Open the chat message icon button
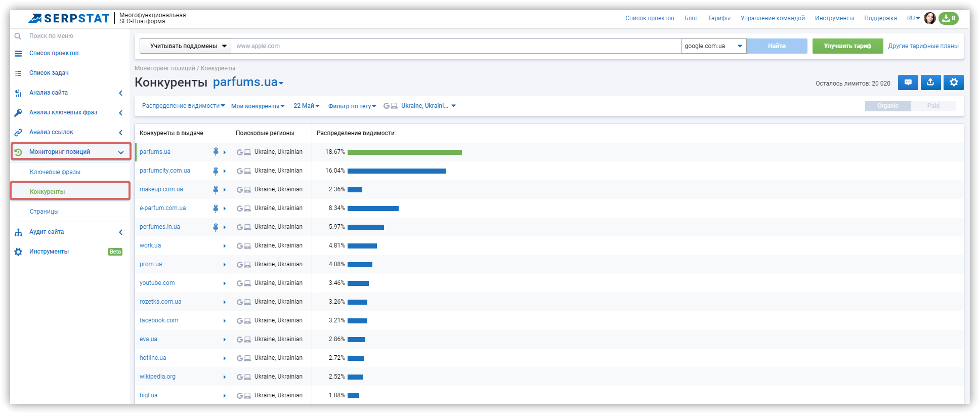Image resolution: width=980 pixels, height=414 pixels. (x=908, y=82)
